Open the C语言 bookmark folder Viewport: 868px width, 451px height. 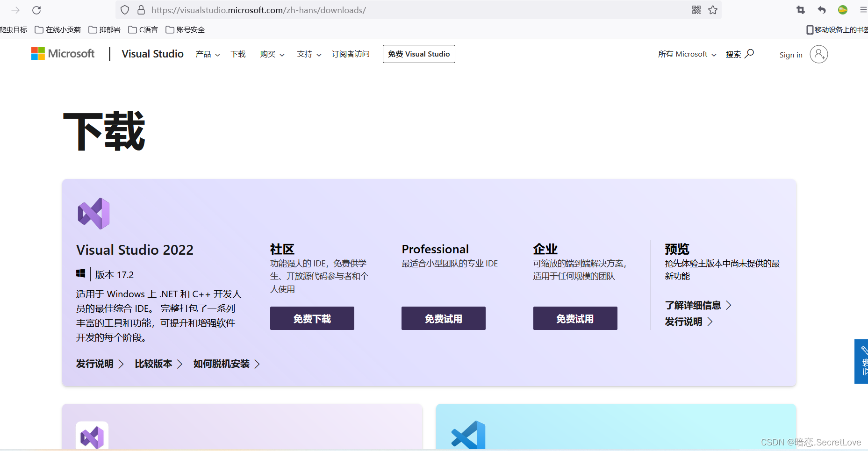[143, 29]
